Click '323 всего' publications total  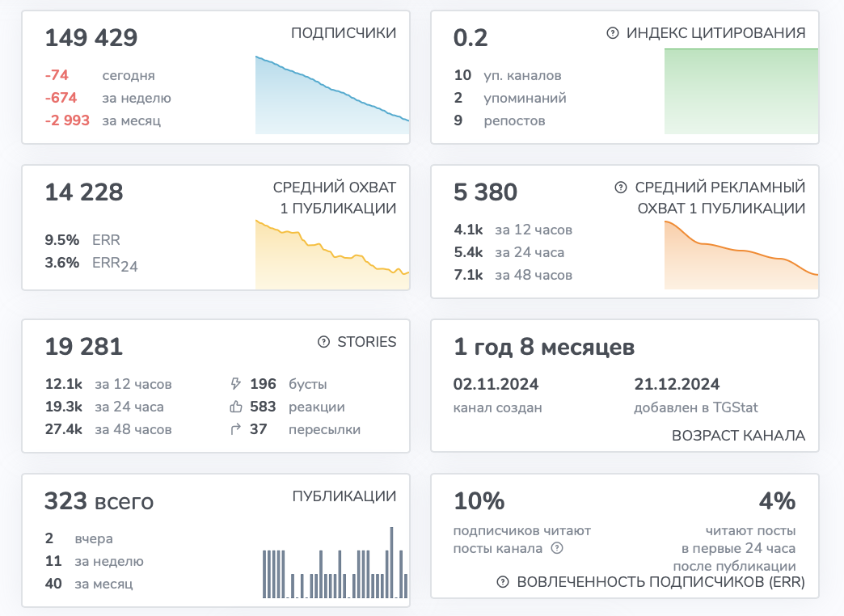[x=99, y=501]
